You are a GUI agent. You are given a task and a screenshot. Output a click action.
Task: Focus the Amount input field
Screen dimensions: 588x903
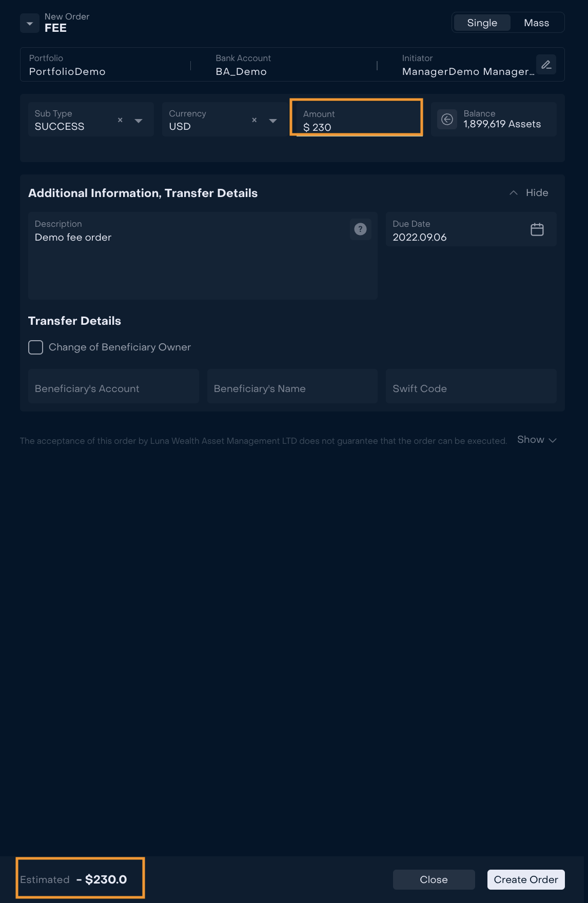pos(359,120)
